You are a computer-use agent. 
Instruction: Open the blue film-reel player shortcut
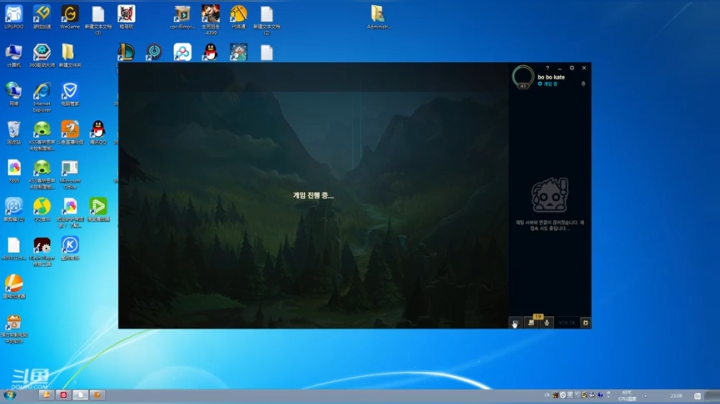click(x=14, y=210)
